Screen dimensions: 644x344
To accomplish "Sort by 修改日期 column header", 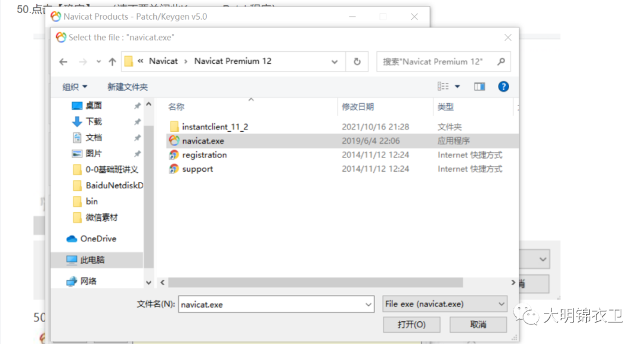I will (358, 107).
